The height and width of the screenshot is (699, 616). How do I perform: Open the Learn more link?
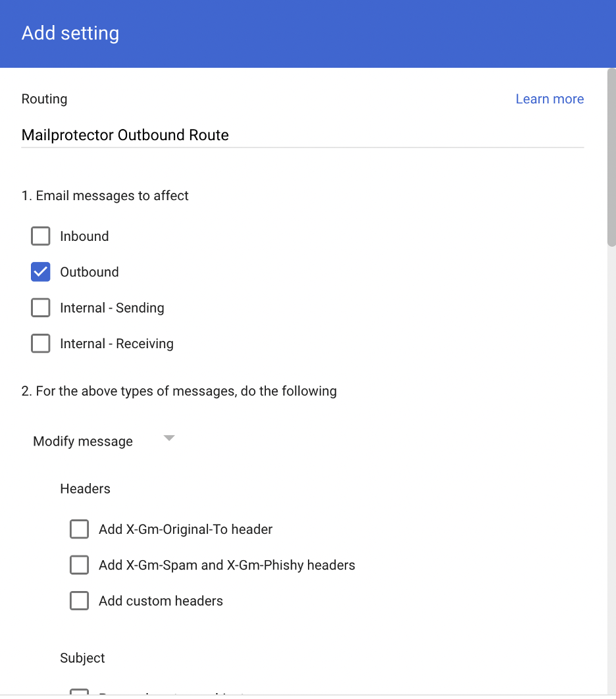(550, 99)
